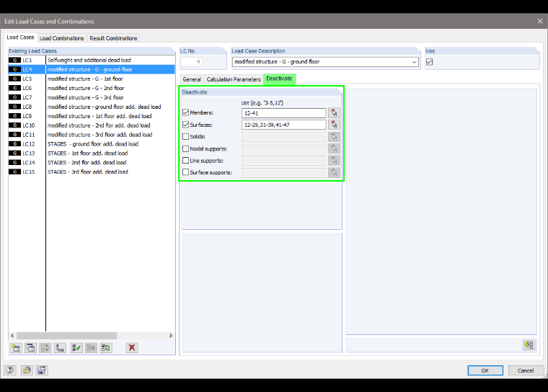Copy the selected load case with the icon
Viewport: 548px width, 392px height.
[x=30, y=347]
